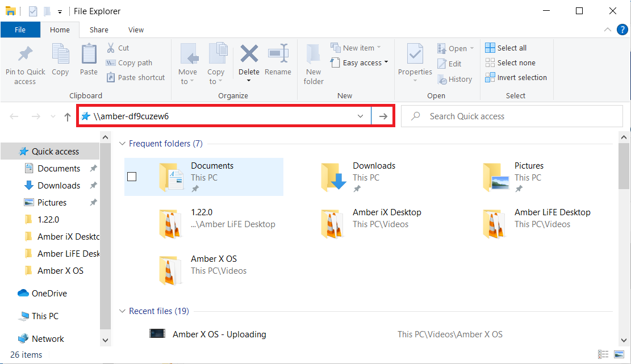Select the Downloads frequent folder
Image resolution: width=631 pixels, height=364 pixels.
tap(365, 177)
